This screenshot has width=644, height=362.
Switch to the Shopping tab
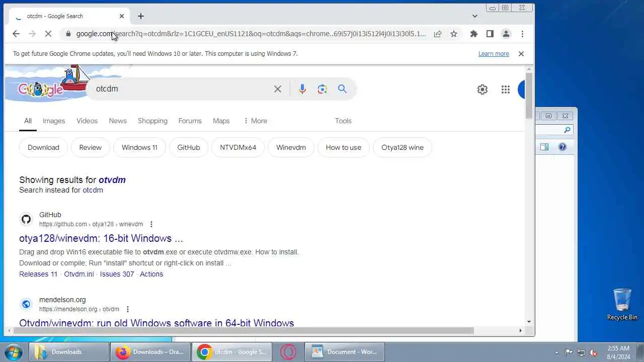[x=152, y=121]
